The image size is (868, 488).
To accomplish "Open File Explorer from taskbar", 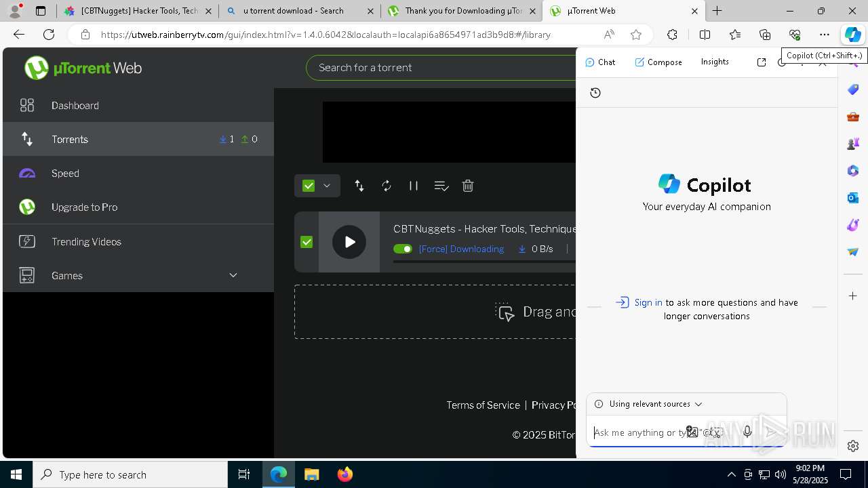I will click(312, 474).
